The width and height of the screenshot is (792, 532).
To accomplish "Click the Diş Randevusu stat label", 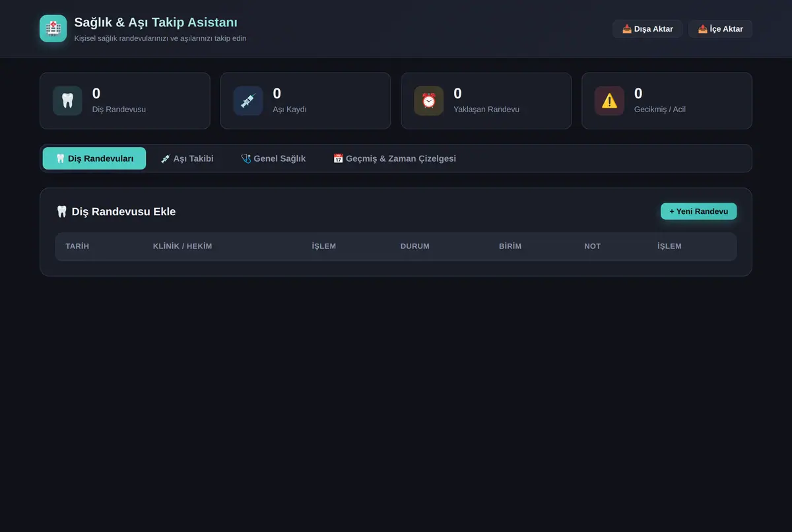I will click(x=119, y=109).
